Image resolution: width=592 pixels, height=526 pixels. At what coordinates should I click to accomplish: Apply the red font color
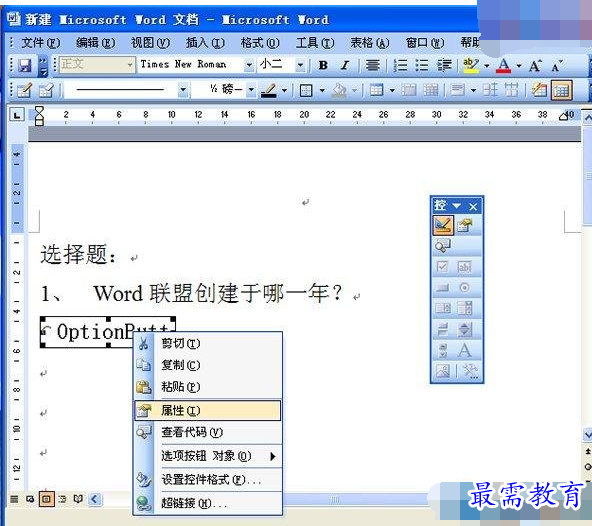click(x=503, y=66)
